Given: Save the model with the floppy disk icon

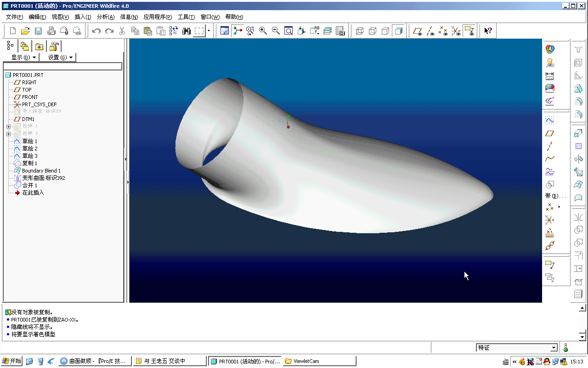Looking at the screenshot, I should (x=38, y=31).
